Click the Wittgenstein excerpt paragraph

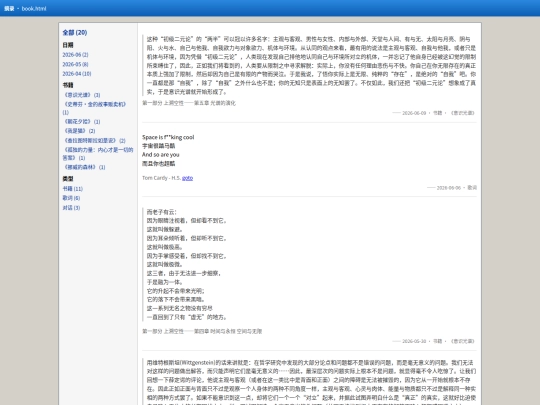pyautogui.click(x=311, y=382)
